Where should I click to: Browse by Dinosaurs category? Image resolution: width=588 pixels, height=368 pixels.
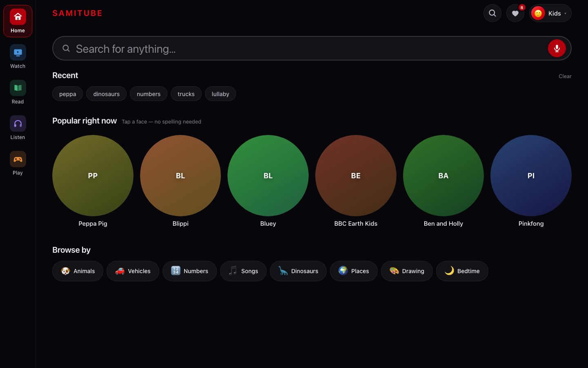tap(298, 271)
